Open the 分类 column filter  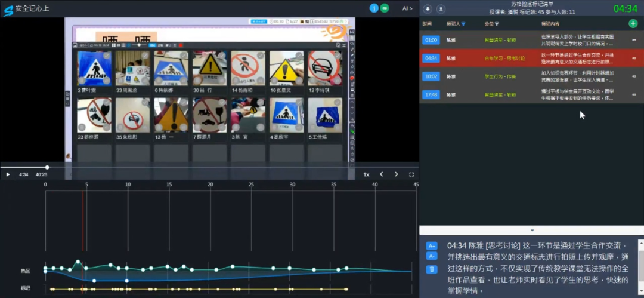pos(497,24)
